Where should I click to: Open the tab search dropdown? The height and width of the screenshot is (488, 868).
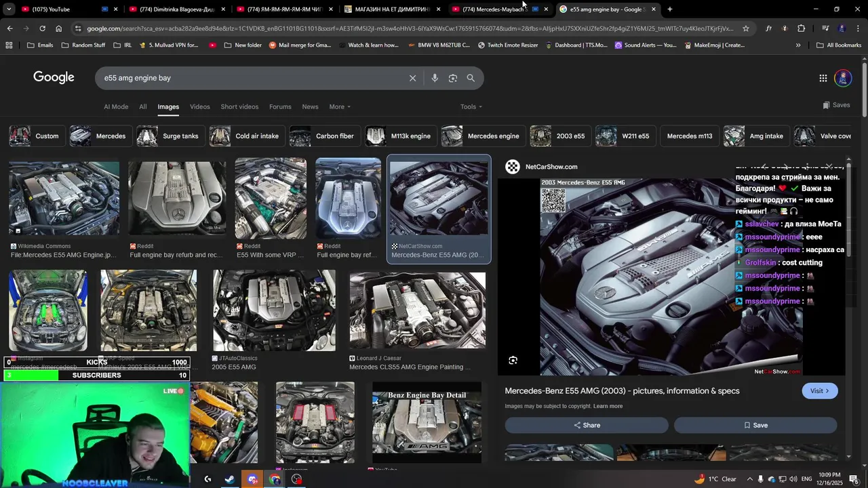[9, 9]
